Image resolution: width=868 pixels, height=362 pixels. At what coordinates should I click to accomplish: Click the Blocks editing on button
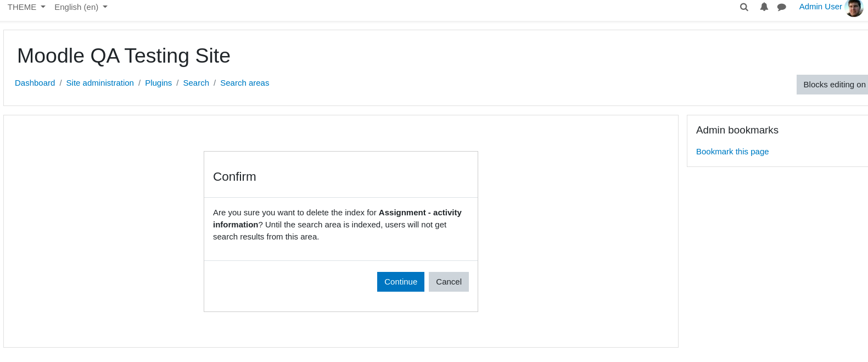coord(832,85)
